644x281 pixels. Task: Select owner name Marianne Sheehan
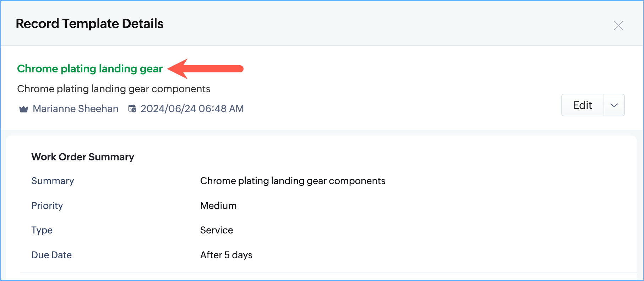click(x=76, y=109)
